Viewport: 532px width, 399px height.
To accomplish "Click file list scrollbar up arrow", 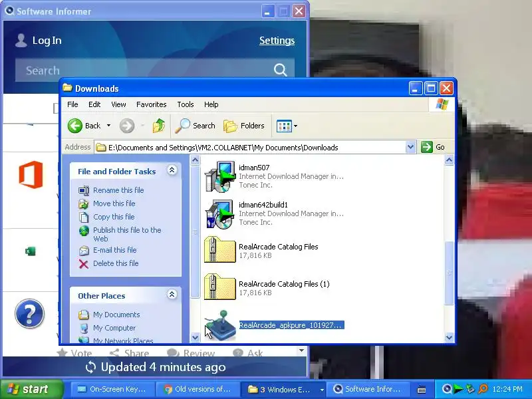I will click(x=449, y=160).
